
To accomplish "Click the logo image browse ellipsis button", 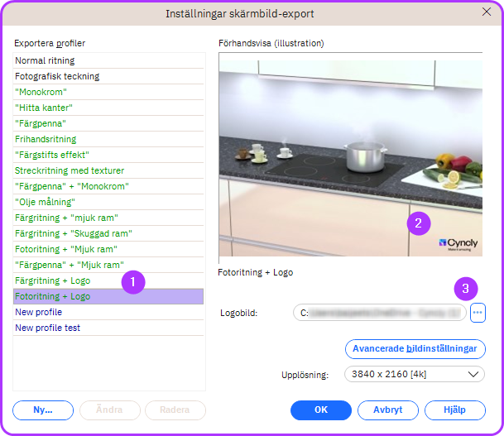I will 478,313.
